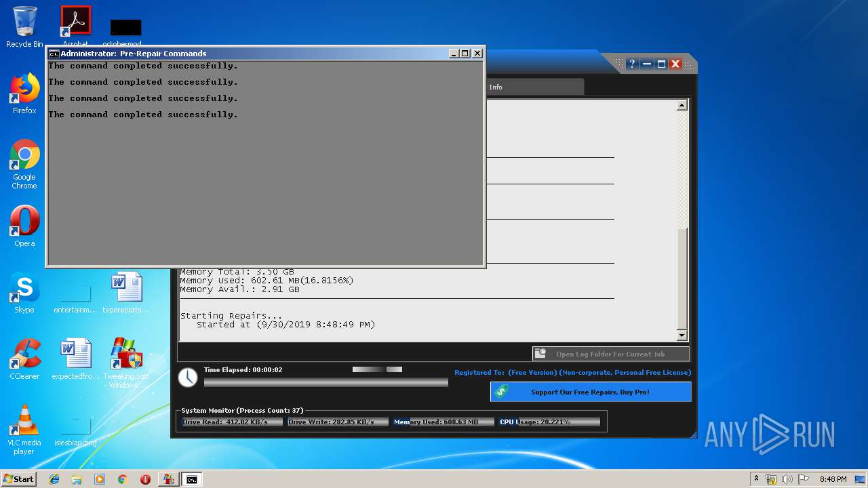Open Acrobat Reader desktop shortcut

tap(75, 26)
